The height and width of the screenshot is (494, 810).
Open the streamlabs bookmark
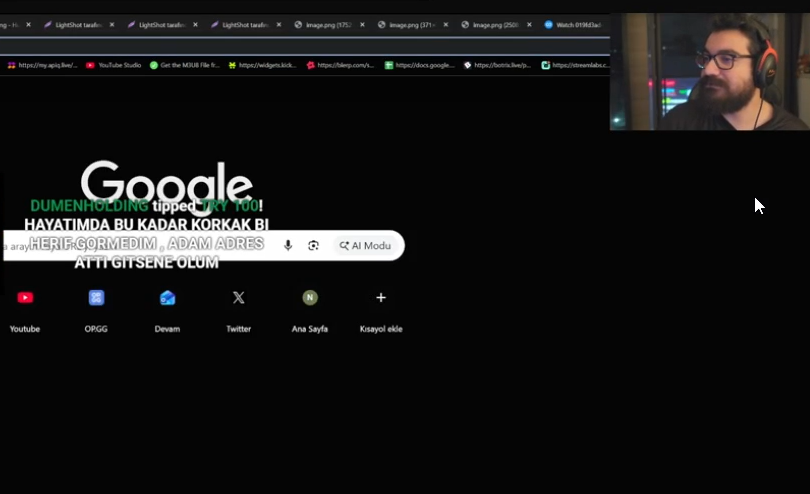click(575, 65)
